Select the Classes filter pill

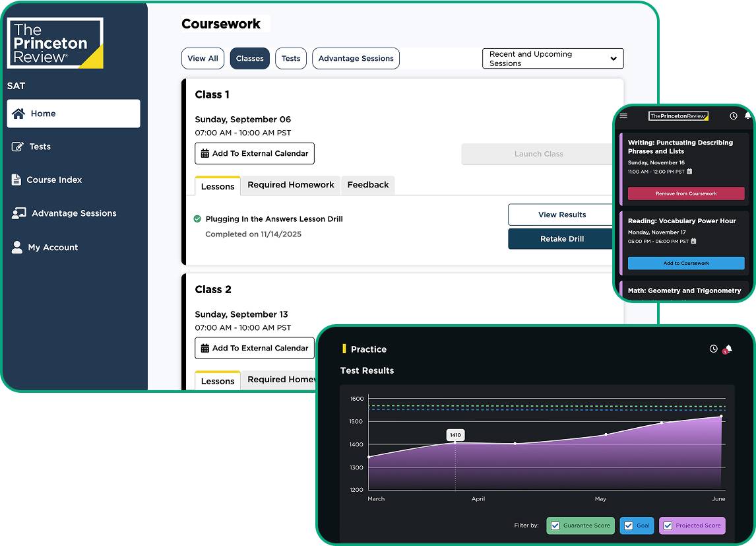(x=249, y=59)
